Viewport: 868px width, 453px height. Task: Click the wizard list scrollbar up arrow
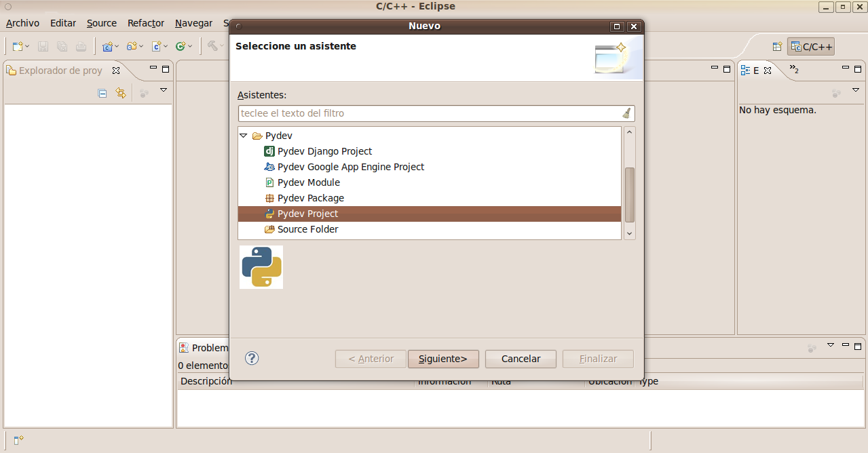click(630, 133)
